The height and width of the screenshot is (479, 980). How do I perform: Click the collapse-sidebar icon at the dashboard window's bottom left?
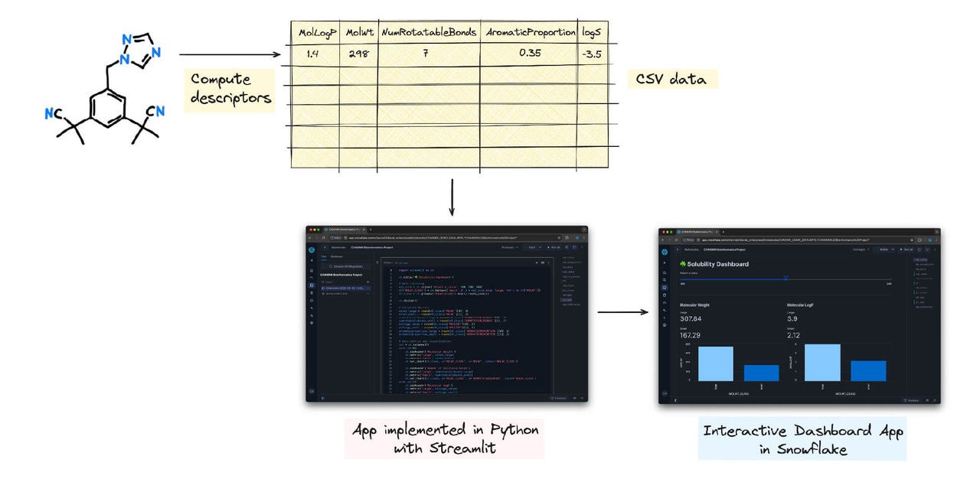[675, 400]
